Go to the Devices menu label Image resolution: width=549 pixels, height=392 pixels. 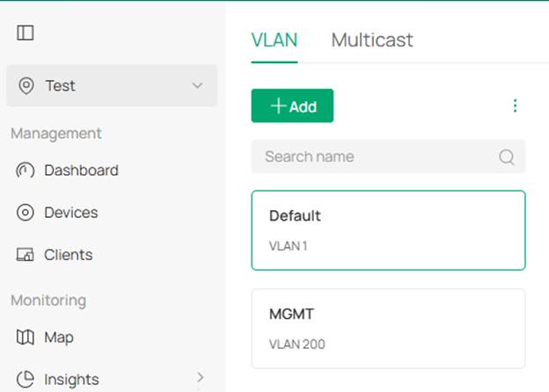[71, 213]
